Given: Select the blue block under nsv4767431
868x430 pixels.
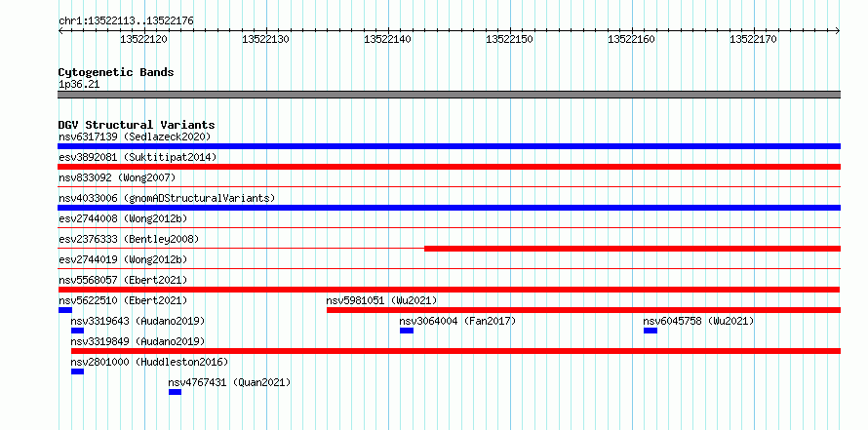Looking at the screenshot, I should coord(175,392).
